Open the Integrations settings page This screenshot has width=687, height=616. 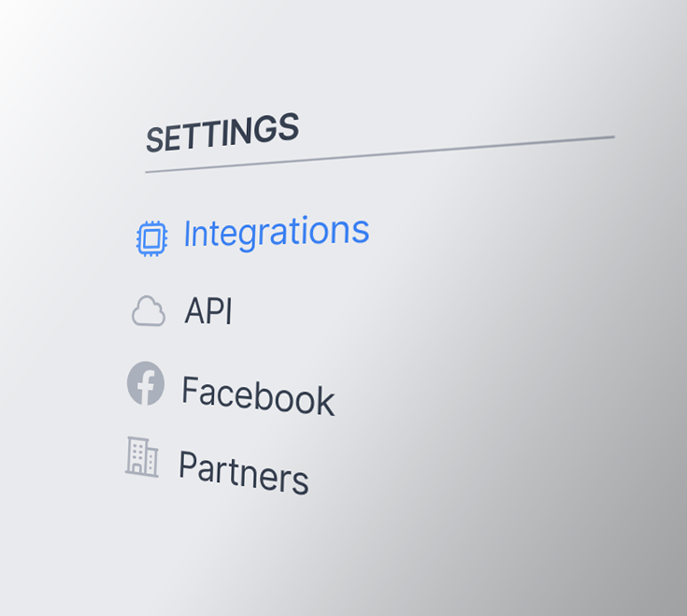point(276,232)
